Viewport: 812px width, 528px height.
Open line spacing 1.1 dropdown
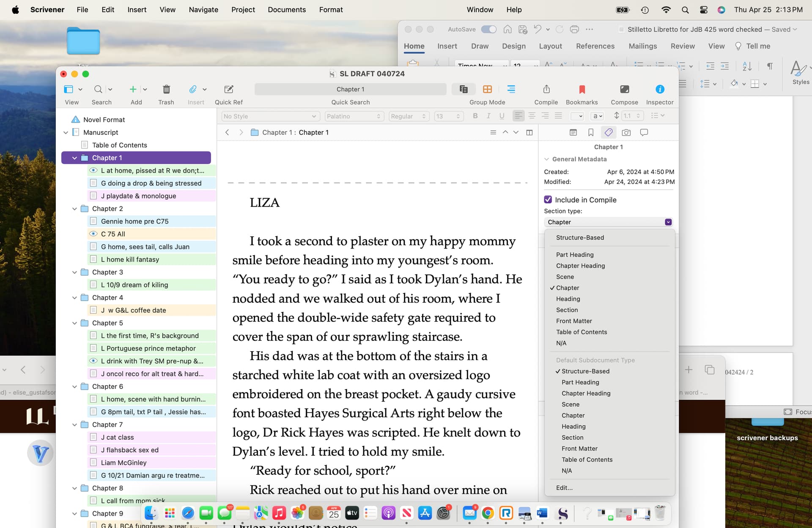[633, 116]
